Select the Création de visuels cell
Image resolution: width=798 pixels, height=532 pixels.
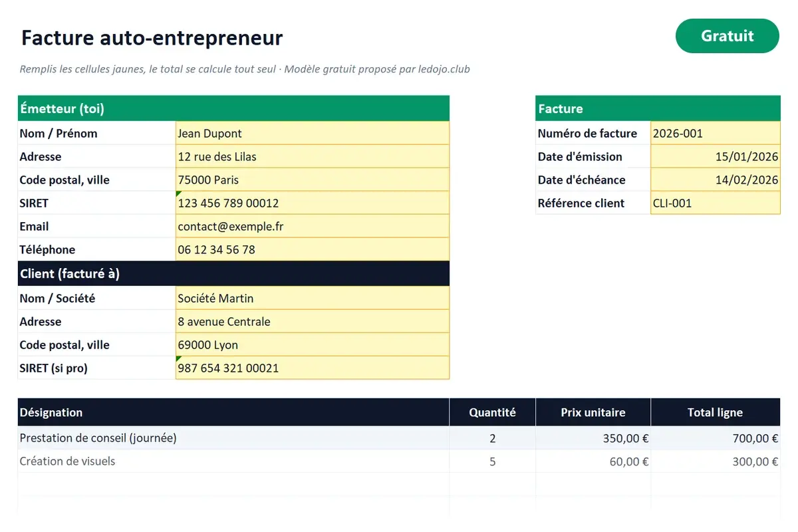233,462
